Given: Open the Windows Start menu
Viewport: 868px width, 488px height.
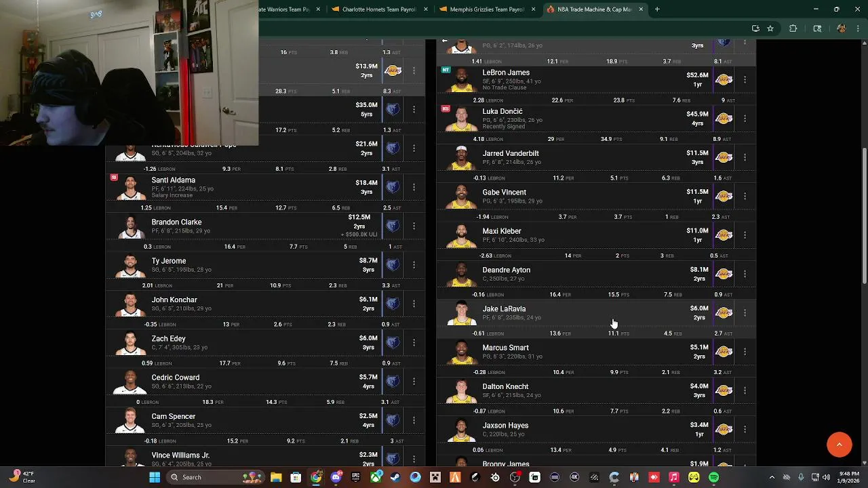Looking at the screenshot, I should click(155, 477).
